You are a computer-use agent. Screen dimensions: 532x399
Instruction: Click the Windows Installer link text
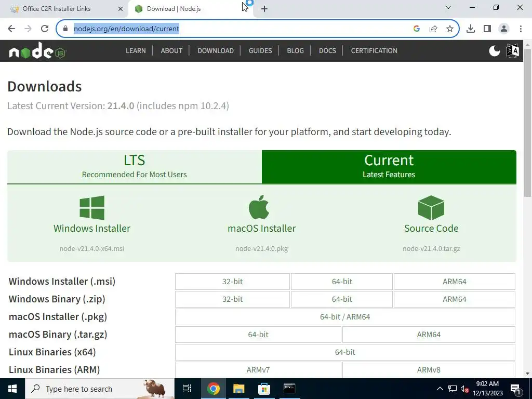pos(92,229)
